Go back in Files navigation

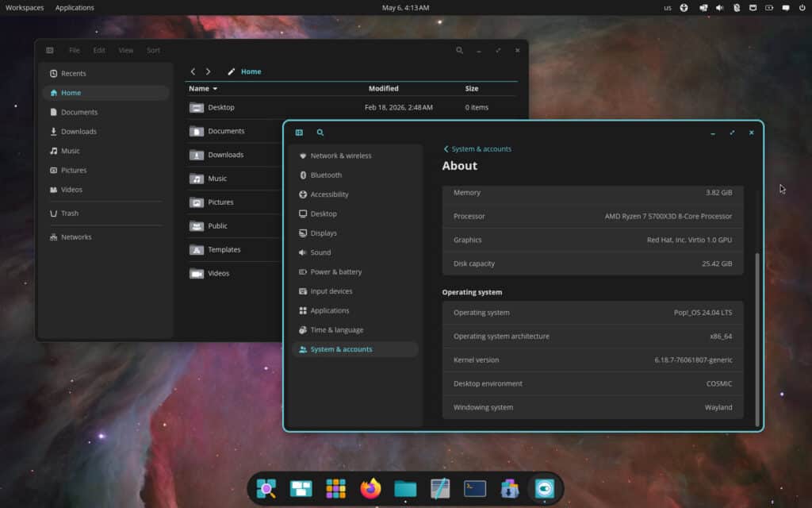(x=193, y=71)
